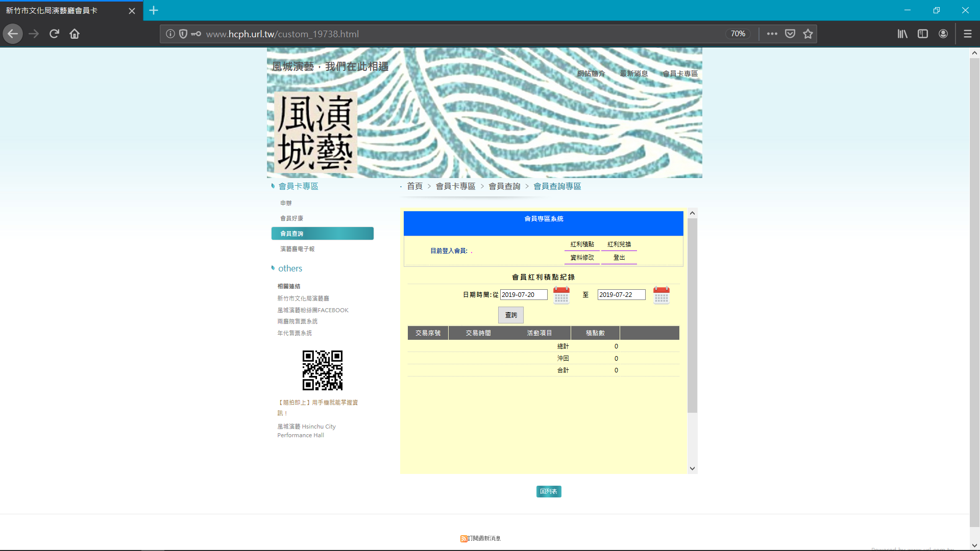The width and height of the screenshot is (980, 551).
Task: Click inner frame scroll up arrow
Action: tap(692, 213)
